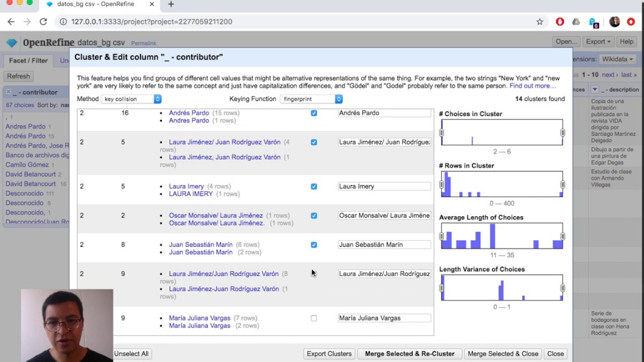The height and width of the screenshot is (362, 644).
Task: Edit new cell value field for Andrés Pardo
Action: 384,113
